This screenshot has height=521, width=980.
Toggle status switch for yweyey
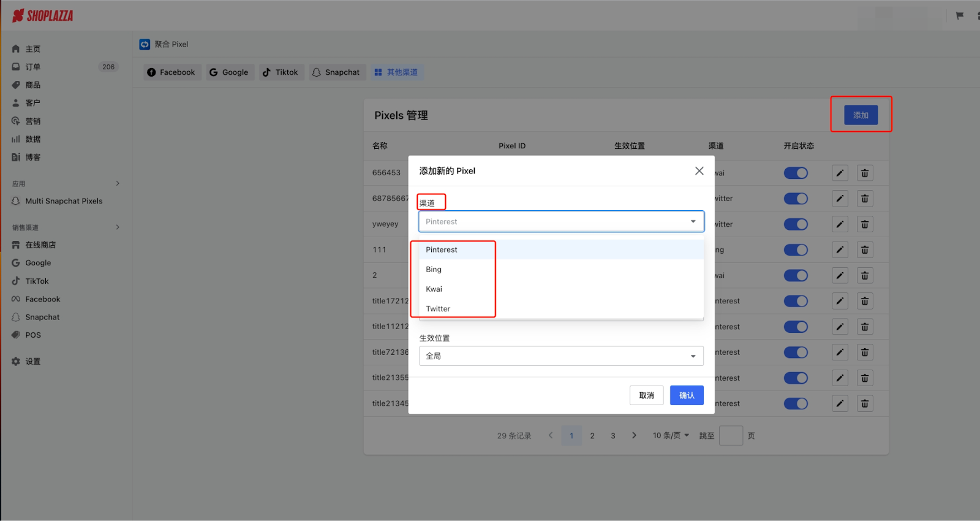click(796, 224)
